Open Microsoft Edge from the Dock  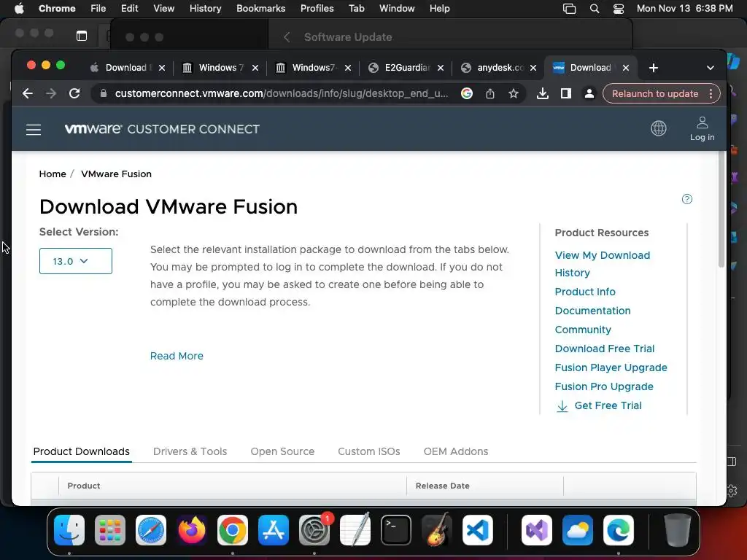pyautogui.click(x=619, y=530)
